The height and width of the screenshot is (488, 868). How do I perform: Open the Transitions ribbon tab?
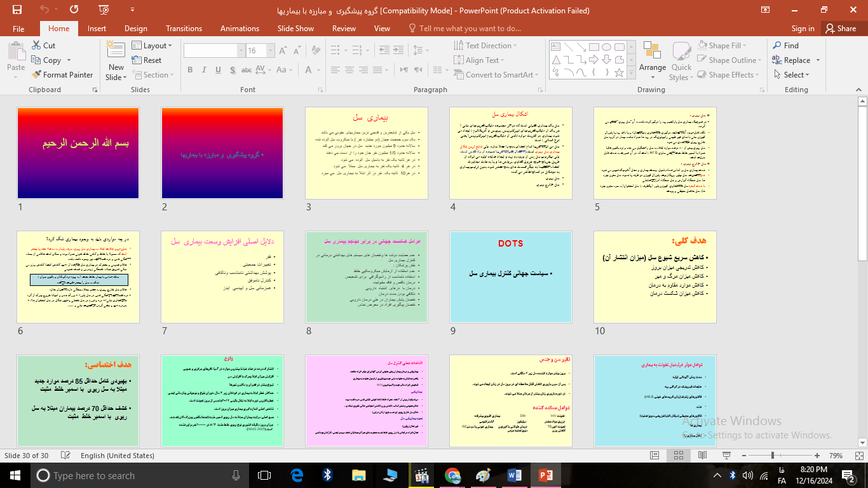pos(184,29)
